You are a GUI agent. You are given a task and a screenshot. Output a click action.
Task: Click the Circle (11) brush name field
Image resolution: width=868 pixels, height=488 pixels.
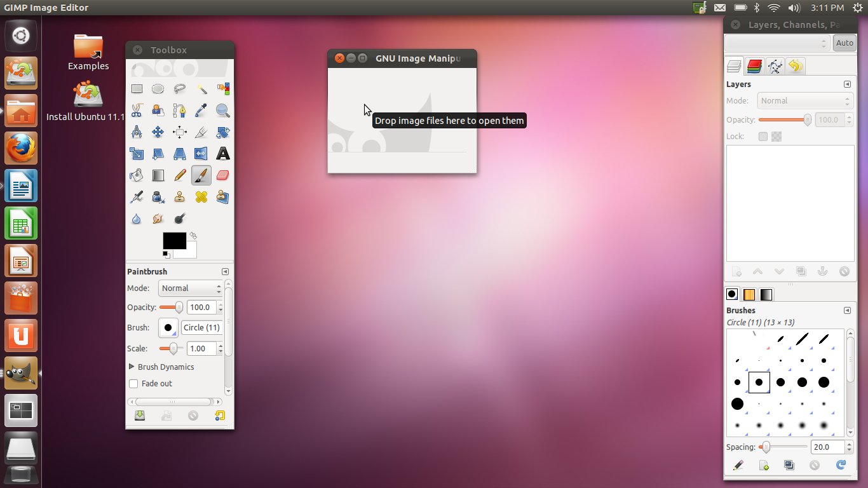(201, 328)
